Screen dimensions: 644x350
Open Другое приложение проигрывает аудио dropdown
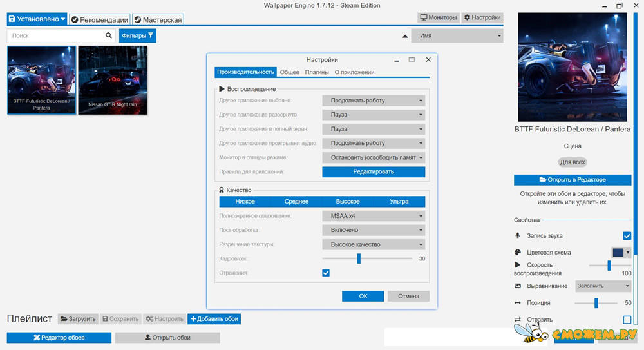coord(374,143)
